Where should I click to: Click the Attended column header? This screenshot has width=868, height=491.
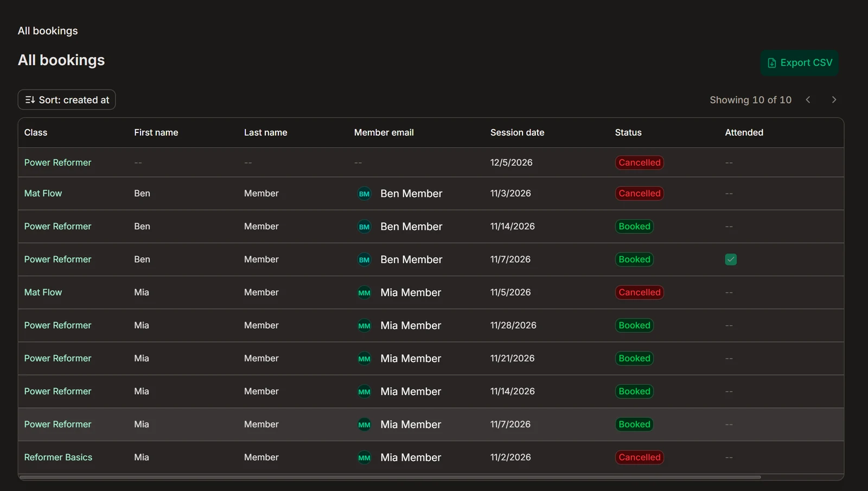coord(744,132)
